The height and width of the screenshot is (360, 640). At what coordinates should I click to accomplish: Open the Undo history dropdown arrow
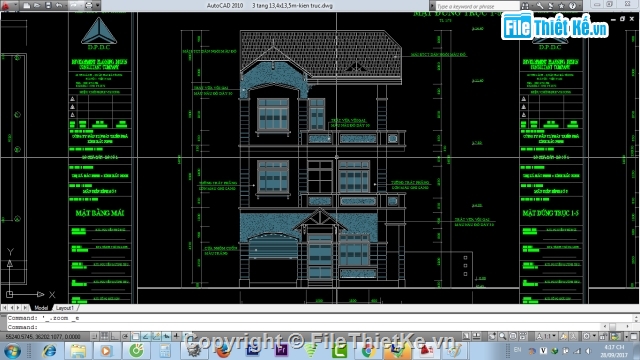[x=66, y=5]
